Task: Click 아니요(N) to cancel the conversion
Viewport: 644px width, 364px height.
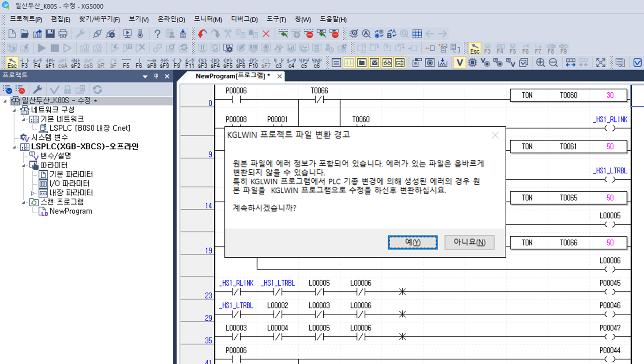Action: point(469,242)
